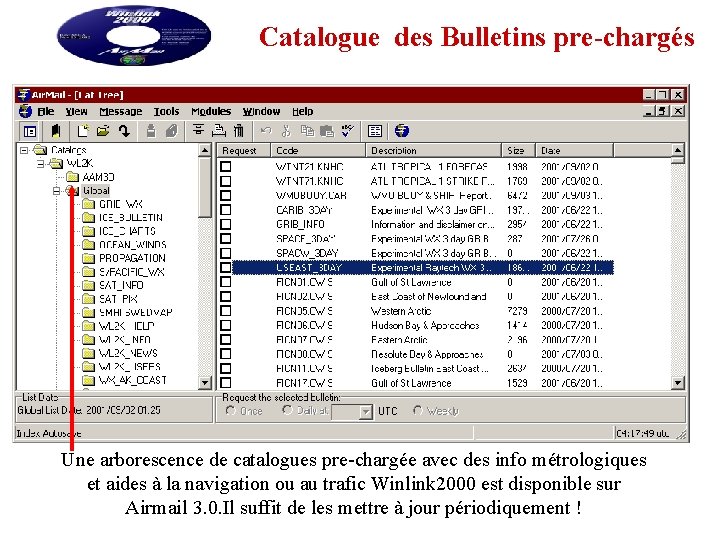Click the cut scissors icon
The image size is (720, 540).
(x=286, y=131)
